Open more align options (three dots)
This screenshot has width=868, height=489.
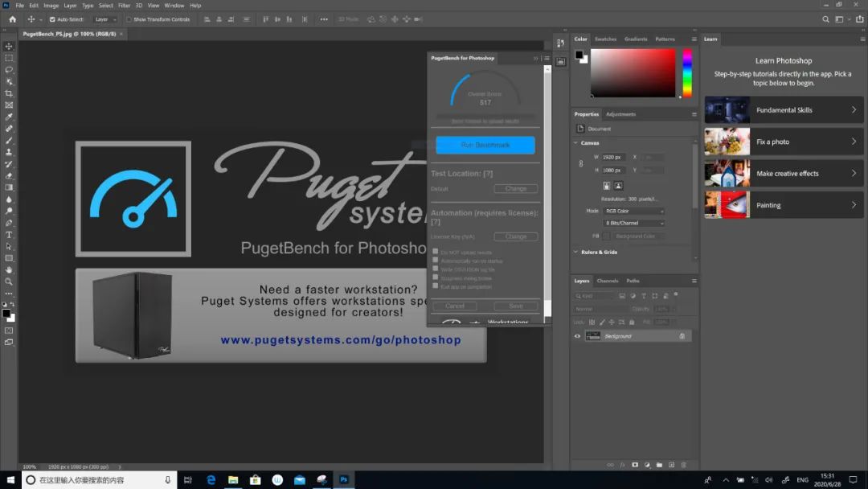(x=324, y=19)
